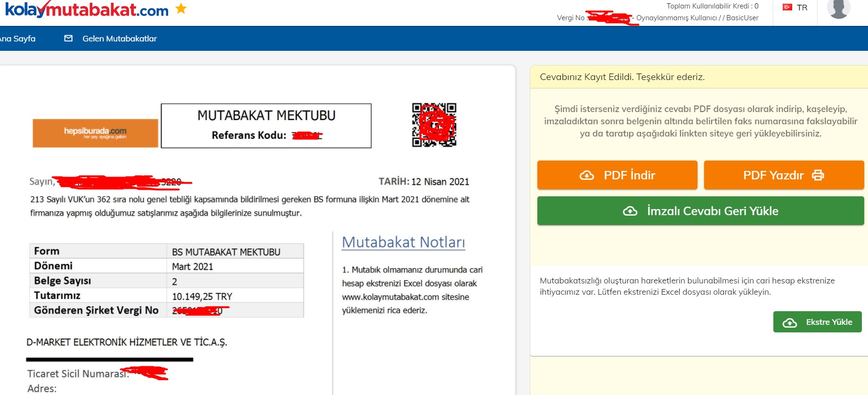Click the yellow star icon beside logo
The width and height of the screenshot is (868, 395).
click(x=181, y=8)
